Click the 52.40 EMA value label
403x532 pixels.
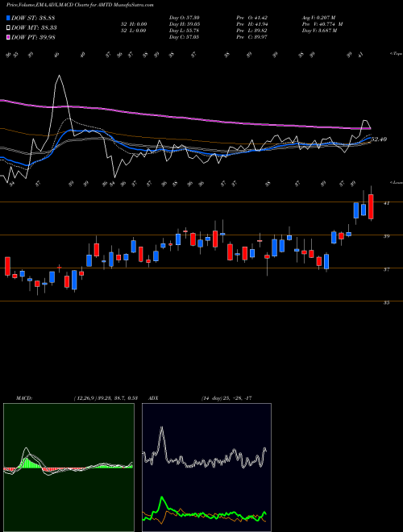tap(379, 139)
